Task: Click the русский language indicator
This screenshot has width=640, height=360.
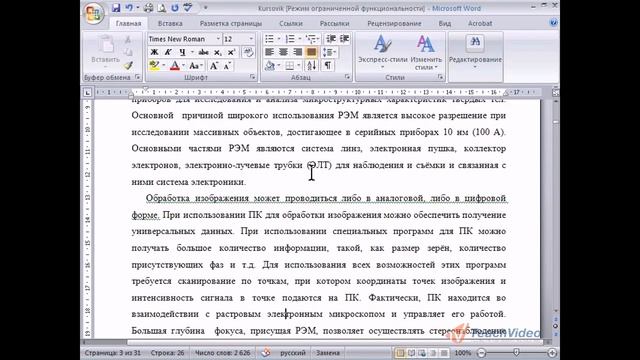Action: pos(293,353)
